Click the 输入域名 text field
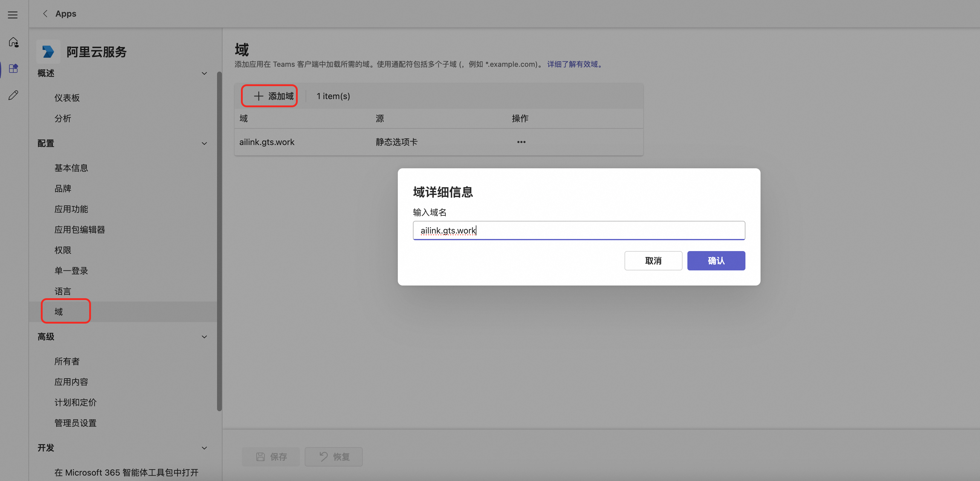Viewport: 980px width, 481px height. click(x=578, y=230)
